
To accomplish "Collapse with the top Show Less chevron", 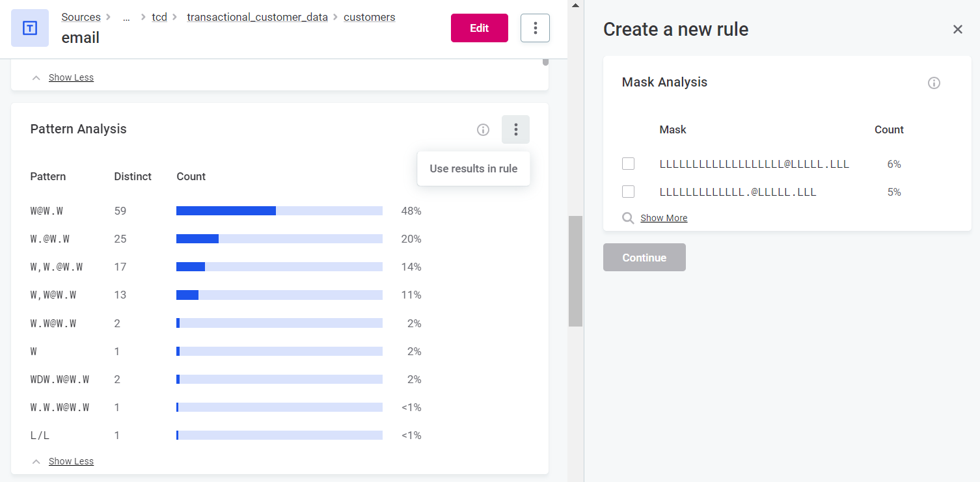I will tap(36, 77).
